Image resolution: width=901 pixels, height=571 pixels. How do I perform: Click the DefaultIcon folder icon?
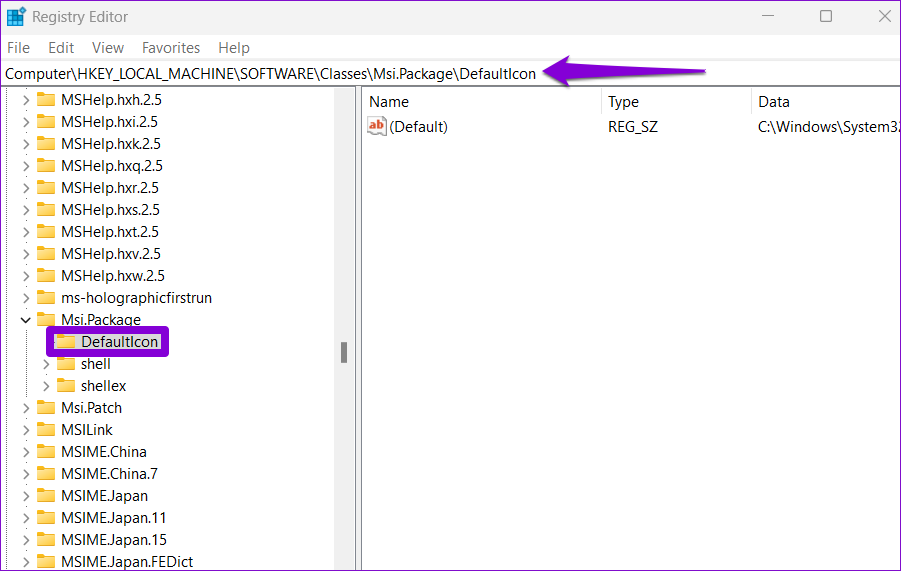pos(66,342)
